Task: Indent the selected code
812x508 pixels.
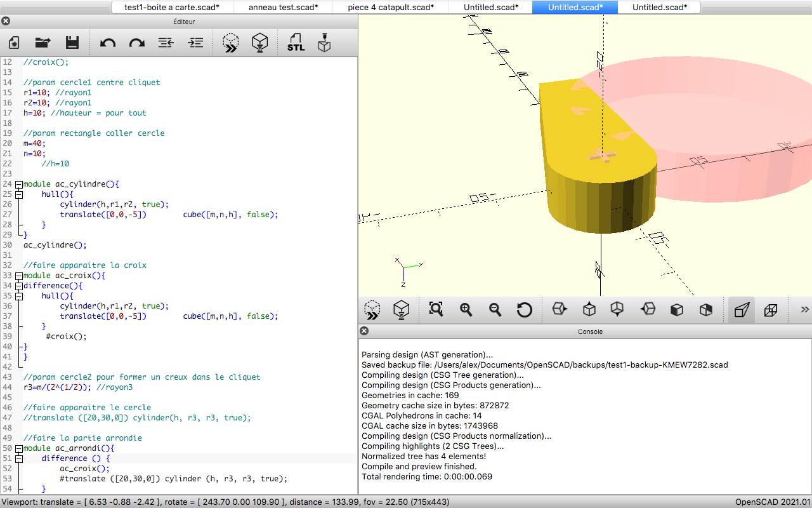Action: pos(196,43)
